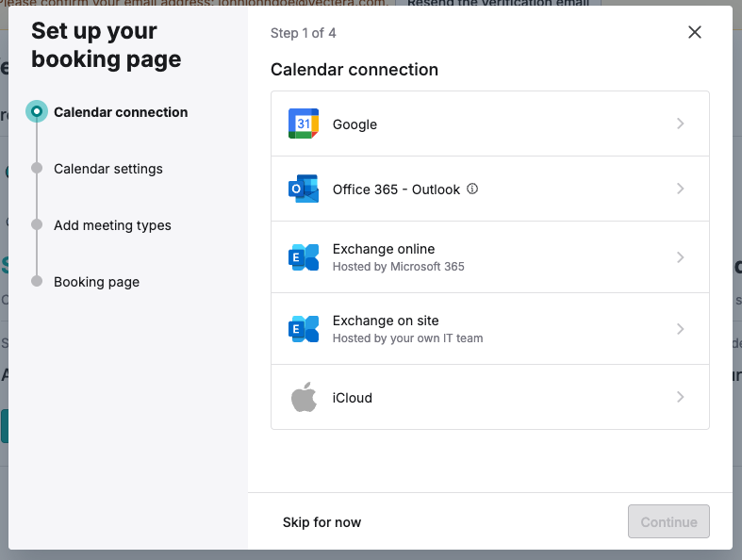This screenshot has height=560, width=742.
Task: Go to Add meeting types step
Action: coord(112,225)
